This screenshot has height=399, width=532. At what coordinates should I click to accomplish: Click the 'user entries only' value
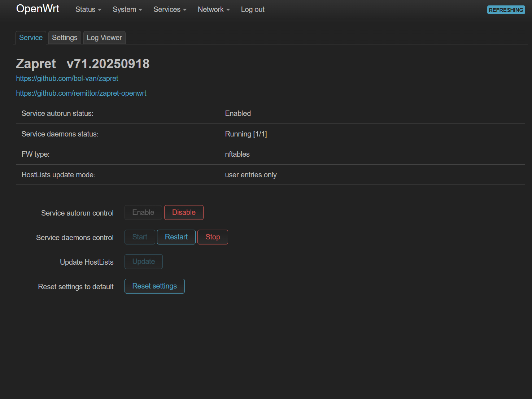coord(251,175)
